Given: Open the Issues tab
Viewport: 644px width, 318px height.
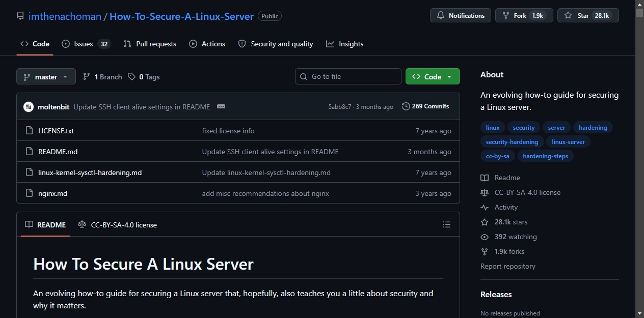Looking at the screenshot, I should coord(86,44).
